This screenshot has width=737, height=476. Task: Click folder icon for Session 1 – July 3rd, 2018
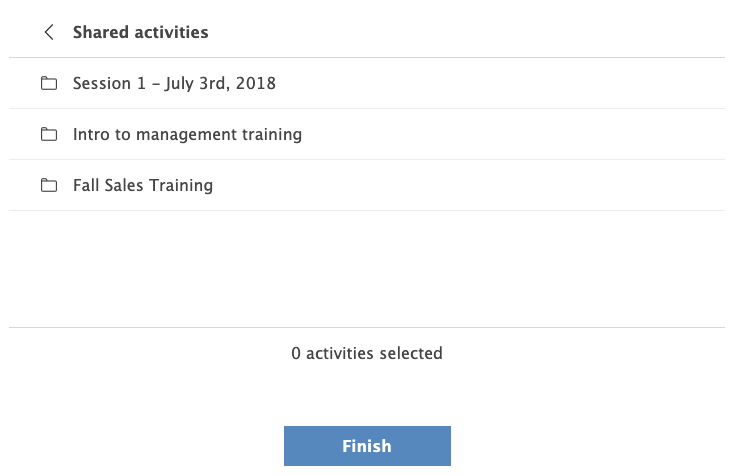tap(49, 84)
